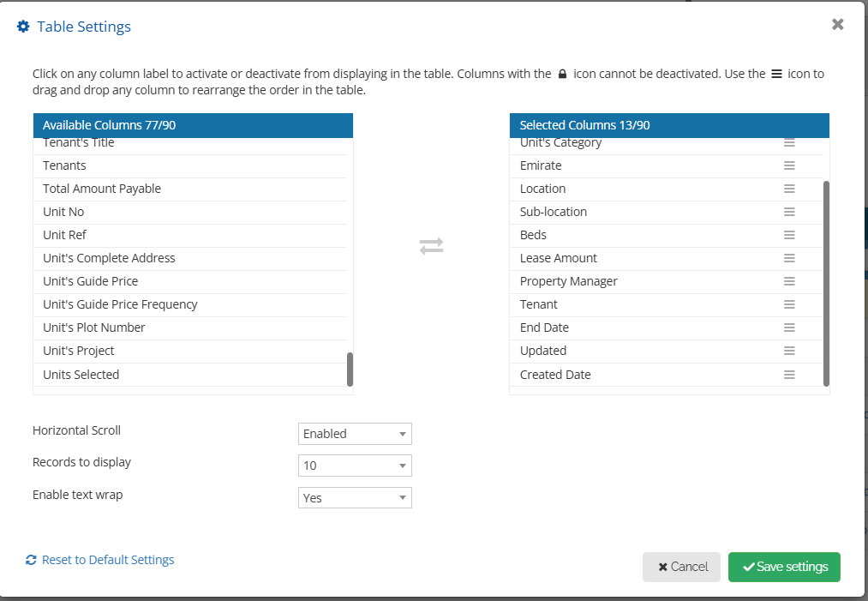The image size is (868, 601).
Task: Click drag handle icon next to Location
Action: coord(789,189)
